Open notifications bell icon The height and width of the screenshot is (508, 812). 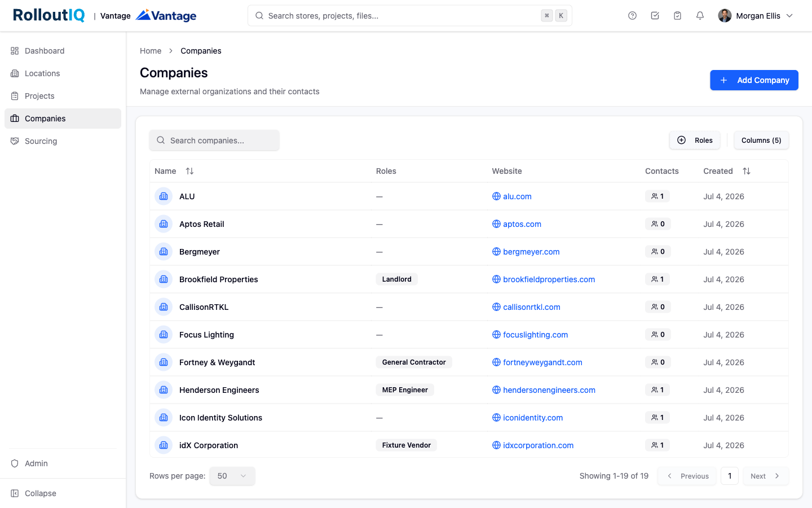coord(700,16)
